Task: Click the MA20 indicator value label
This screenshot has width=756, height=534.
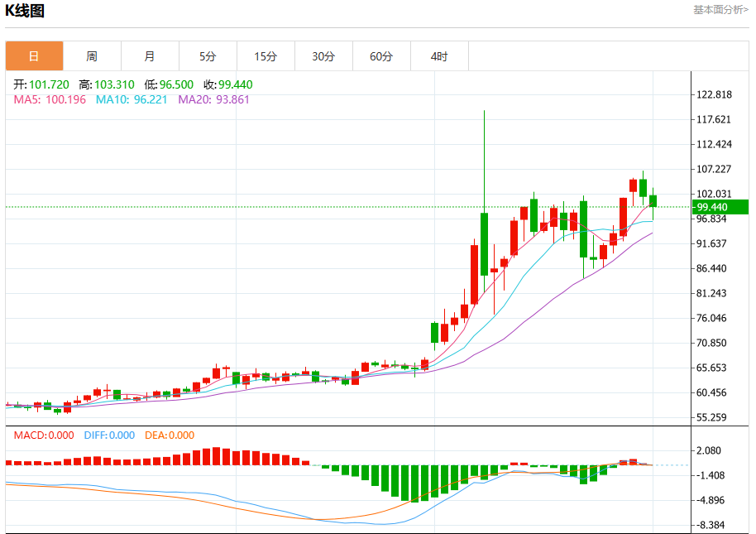Action: 213,100
